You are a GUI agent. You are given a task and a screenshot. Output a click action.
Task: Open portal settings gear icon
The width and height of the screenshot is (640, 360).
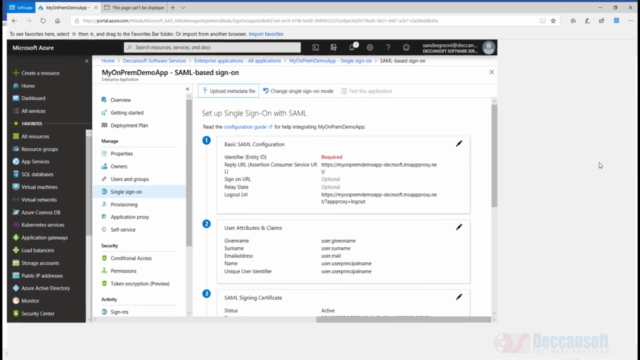point(370,47)
